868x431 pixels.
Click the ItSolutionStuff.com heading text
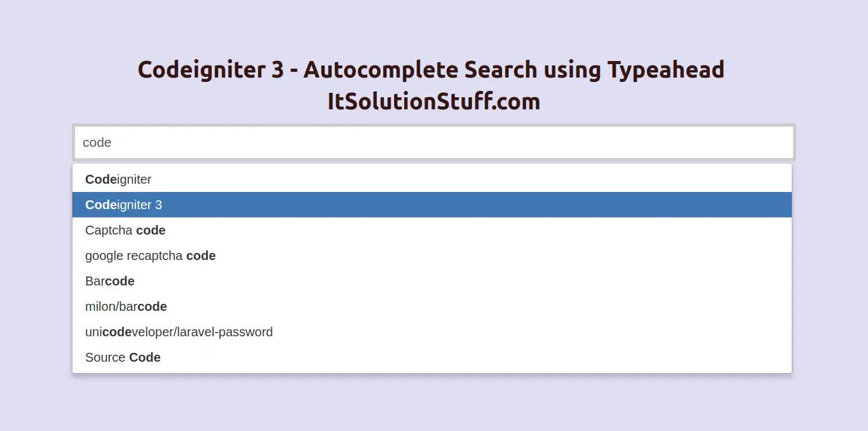(x=433, y=101)
